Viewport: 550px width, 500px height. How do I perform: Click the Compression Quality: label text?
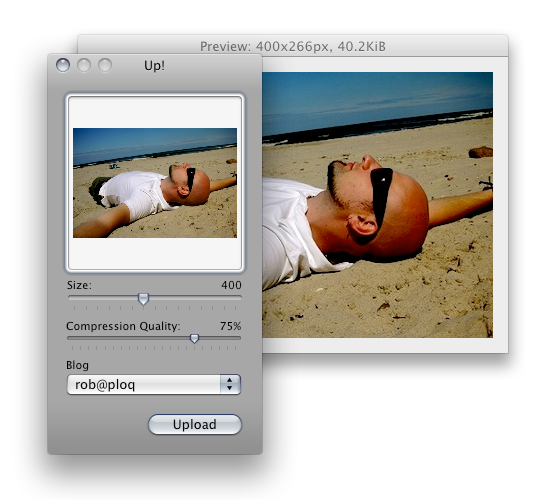[123, 326]
